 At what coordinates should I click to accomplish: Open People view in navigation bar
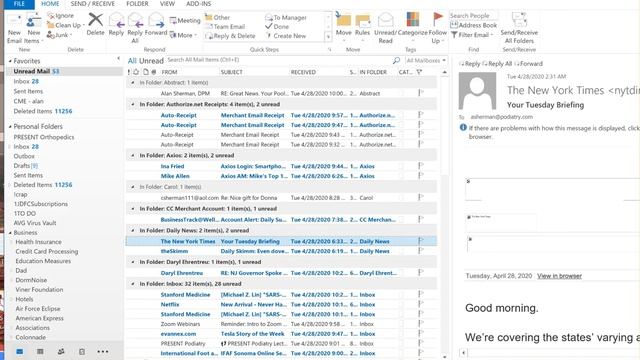(61, 351)
